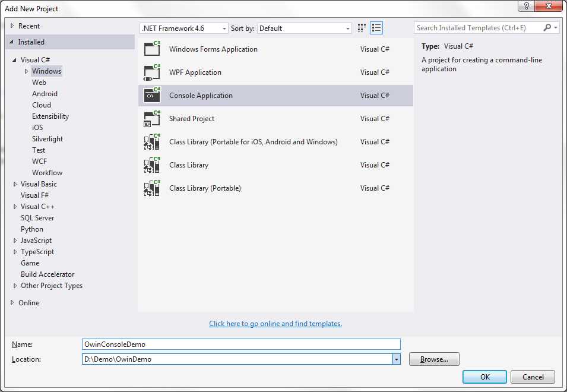This screenshot has width=567, height=392.
Task: Select Build Accelerator in the tree
Action: pyautogui.click(x=47, y=274)
